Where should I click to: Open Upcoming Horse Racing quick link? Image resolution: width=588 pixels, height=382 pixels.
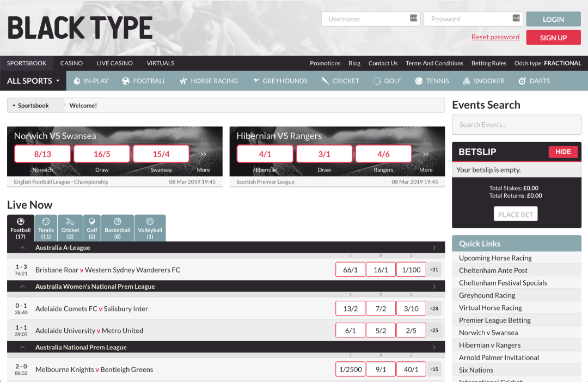pos(495,258)
